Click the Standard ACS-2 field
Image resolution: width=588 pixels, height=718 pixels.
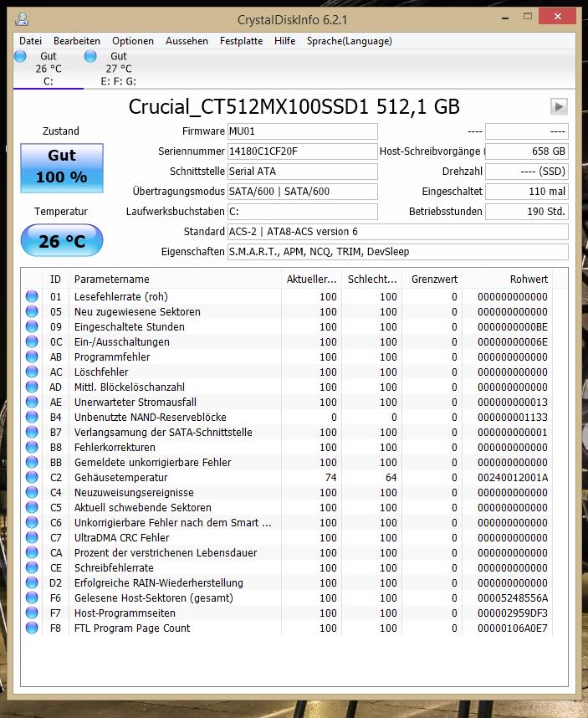[x=398, y=232]
